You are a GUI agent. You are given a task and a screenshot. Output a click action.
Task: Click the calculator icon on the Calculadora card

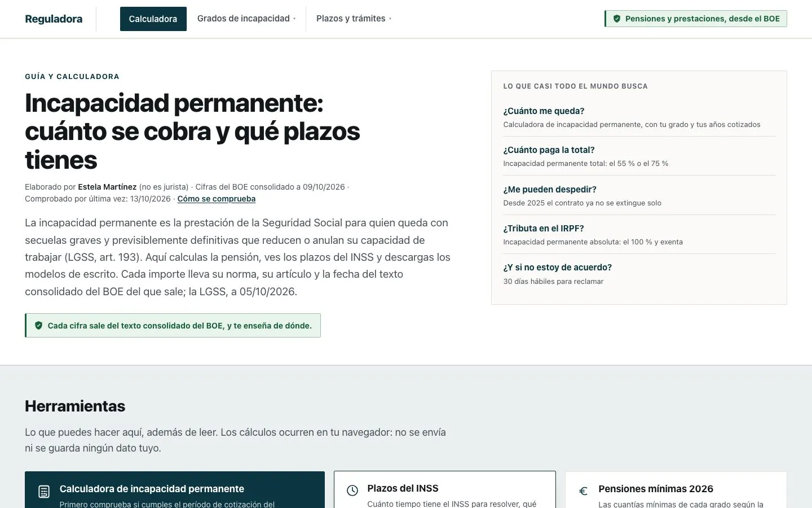(x=44, y=492)
